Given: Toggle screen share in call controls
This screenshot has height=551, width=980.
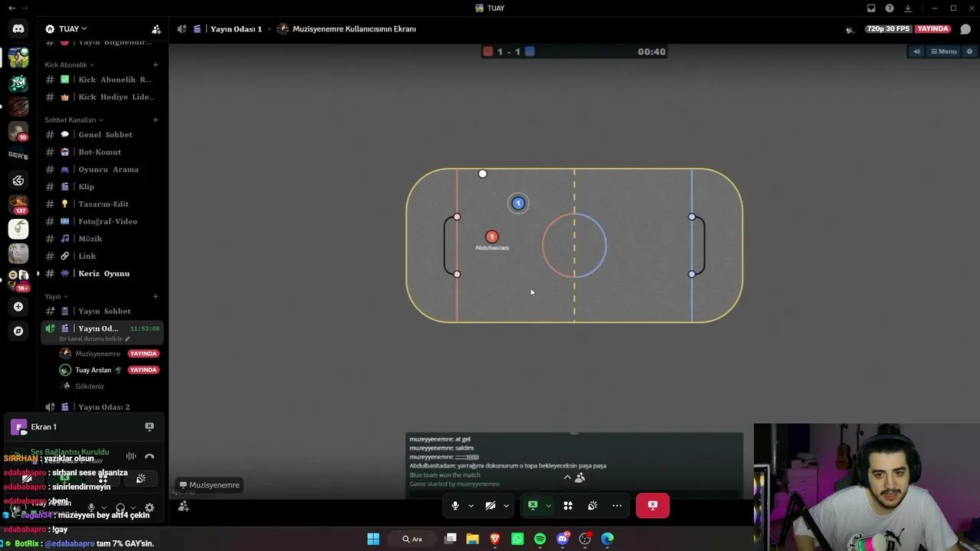Looking at the screenshot, I should 533,505.
